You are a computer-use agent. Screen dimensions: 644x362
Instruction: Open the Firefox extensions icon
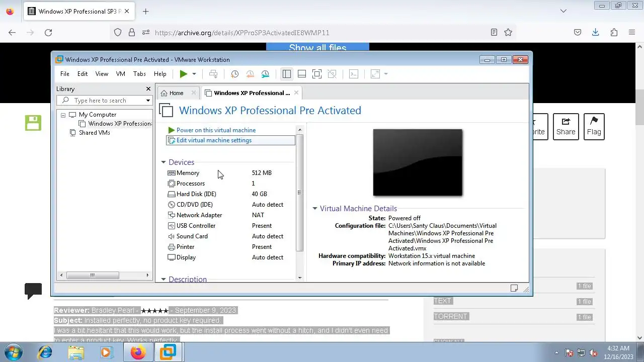pos(614,32)
